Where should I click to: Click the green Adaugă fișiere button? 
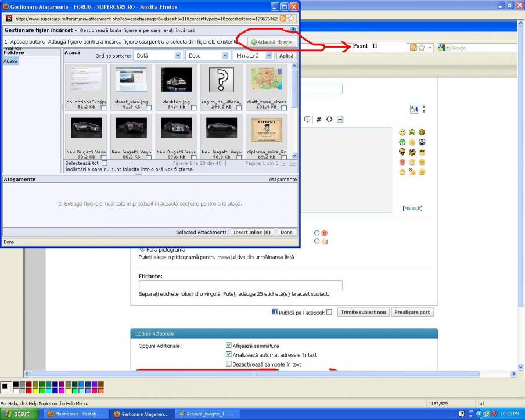(272, 42)
